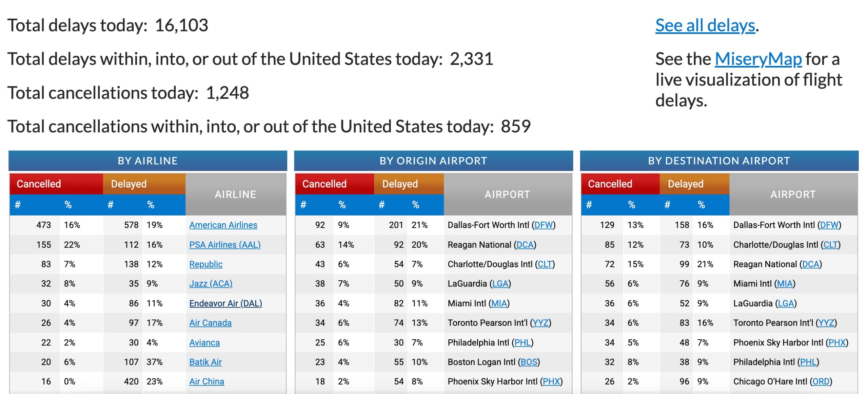
Task: Open the American Airlines cancellations page
Action: tap(224, 225)
